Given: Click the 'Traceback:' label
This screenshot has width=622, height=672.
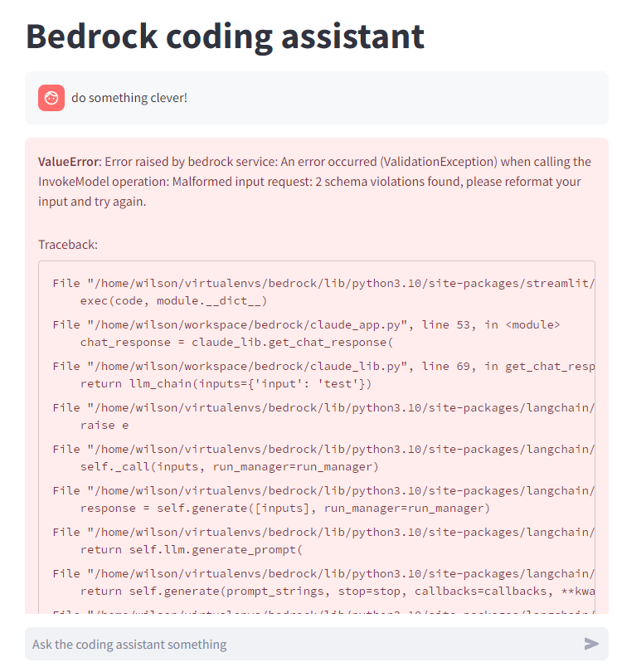Looking at the screenshot, I should pyautogui.click(x=68, y=245).
